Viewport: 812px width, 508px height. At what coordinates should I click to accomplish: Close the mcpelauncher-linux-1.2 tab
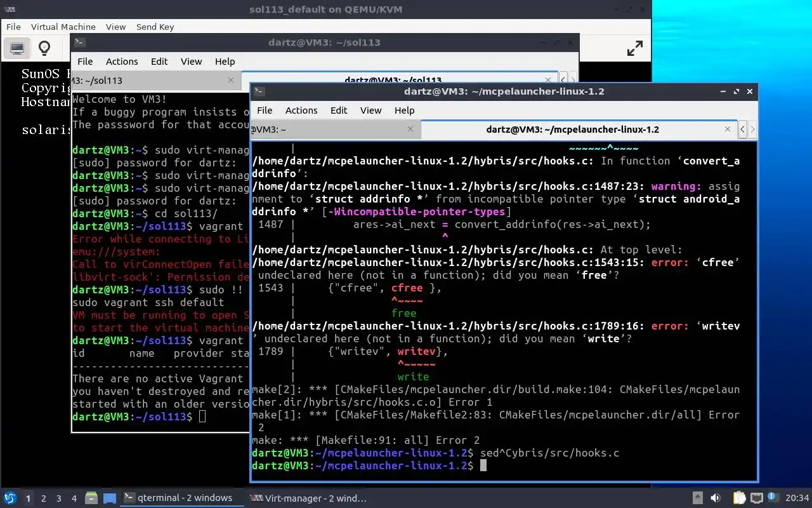click(x=728, y=129)
